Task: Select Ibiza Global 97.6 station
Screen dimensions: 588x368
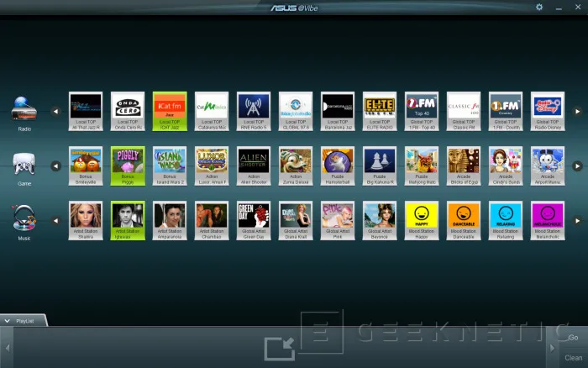Action: [x=296, y=112]
